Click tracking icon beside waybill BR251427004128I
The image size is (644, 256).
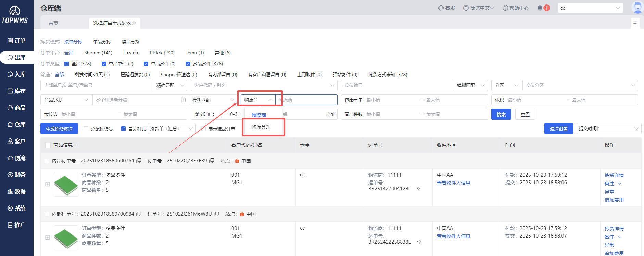[418, 189]
